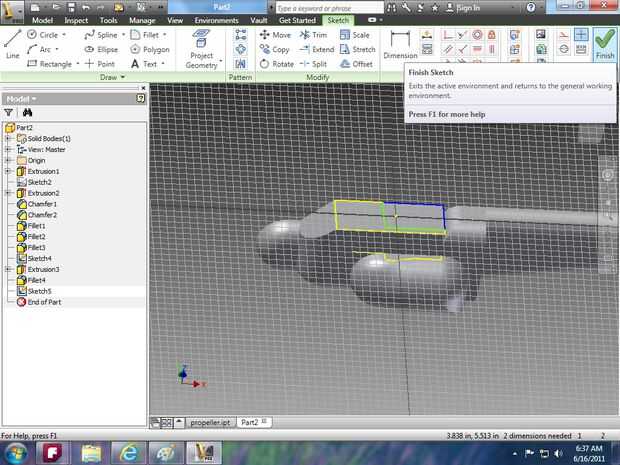Image resolution: width=620 pixels, height=465 pixels.
Task: Activate the Offset tool
Action: click(356, 64)
